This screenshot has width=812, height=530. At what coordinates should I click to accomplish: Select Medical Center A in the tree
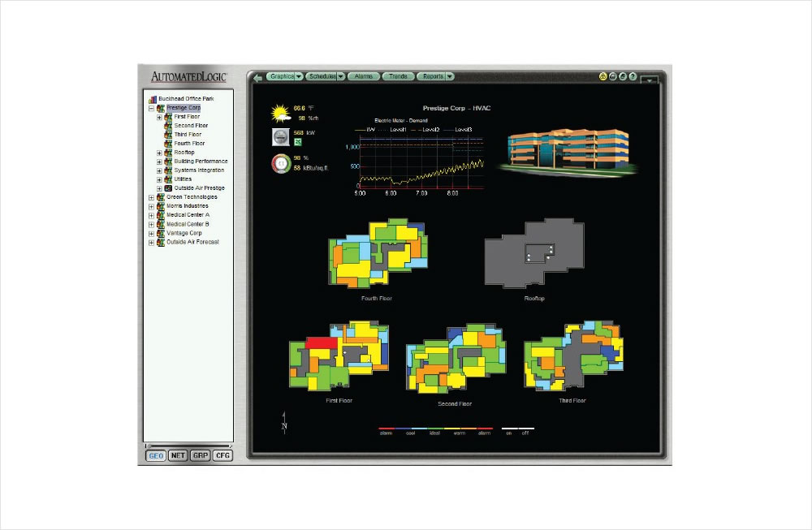point(188,215)
